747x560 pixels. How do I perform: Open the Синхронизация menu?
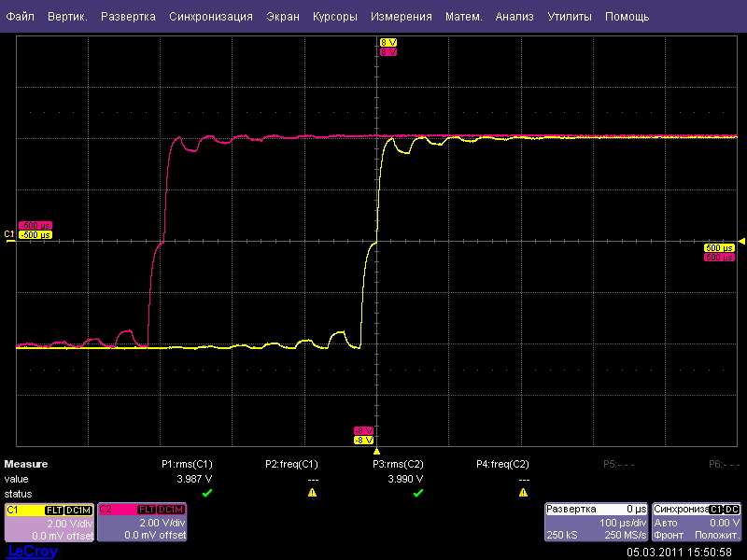click(x=210, y=17)
